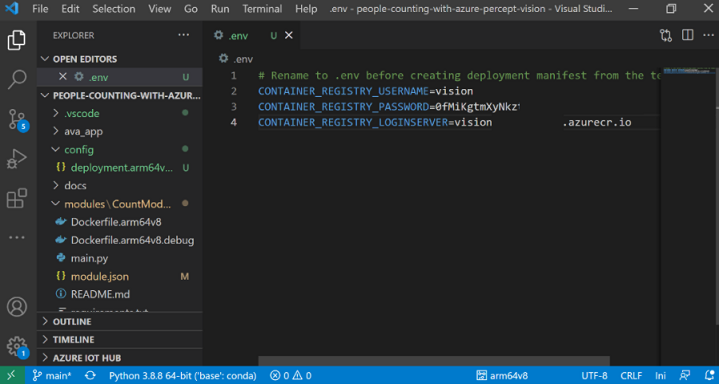The image size is (719, 384).
Task: Open the Manage gear icon
Action: click(x=18, y=347)
